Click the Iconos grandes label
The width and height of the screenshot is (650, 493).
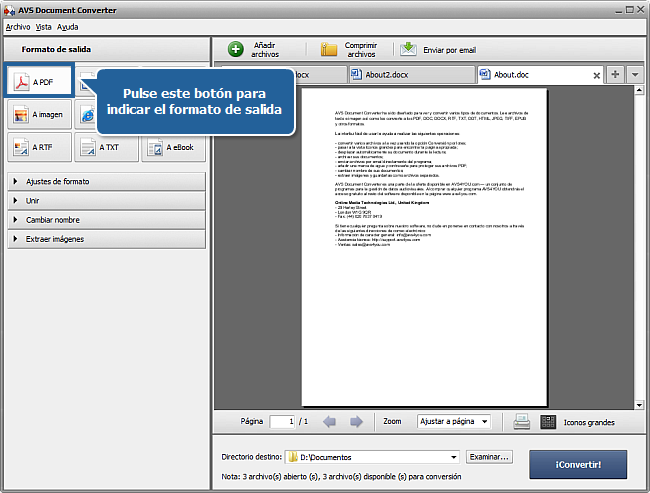pyautogui.click(x=589, y=423)
